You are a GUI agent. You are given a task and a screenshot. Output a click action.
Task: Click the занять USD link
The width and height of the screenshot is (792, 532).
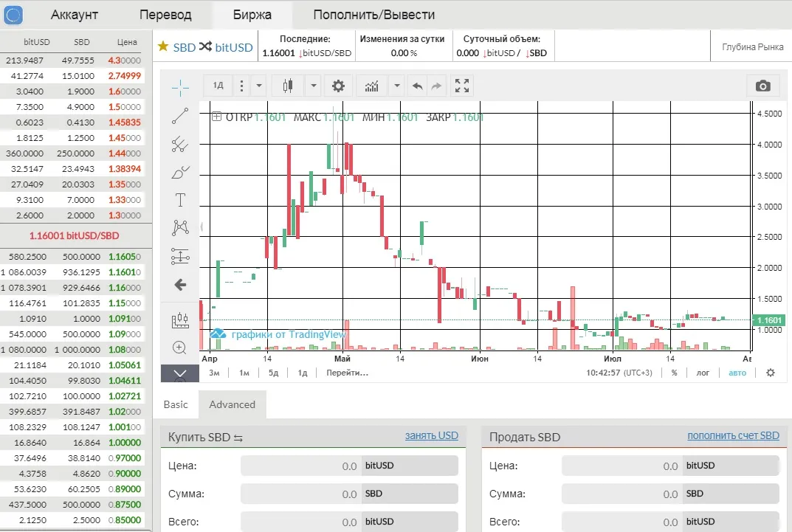coord(431,435)
